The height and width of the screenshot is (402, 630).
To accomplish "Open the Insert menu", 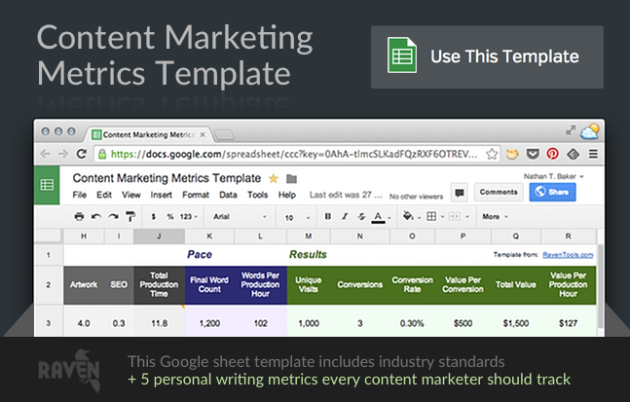I will (x=161, y=195).
